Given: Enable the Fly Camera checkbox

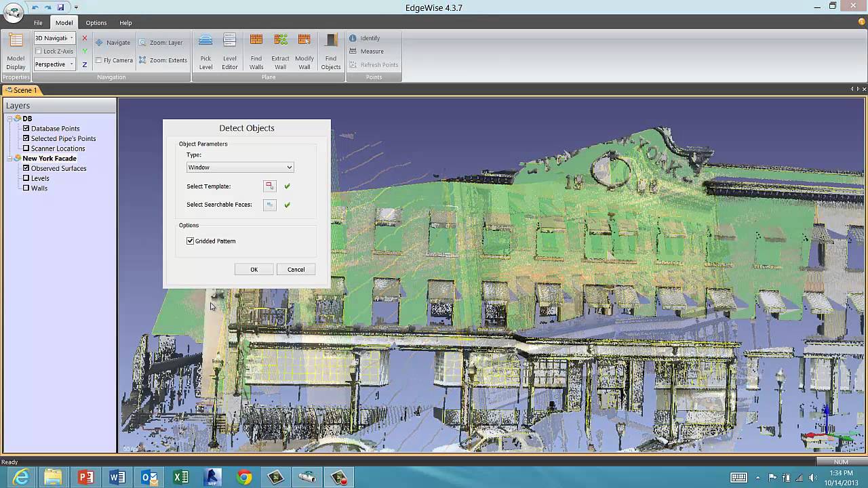Looking at the screenshot, I should [98, 60].
